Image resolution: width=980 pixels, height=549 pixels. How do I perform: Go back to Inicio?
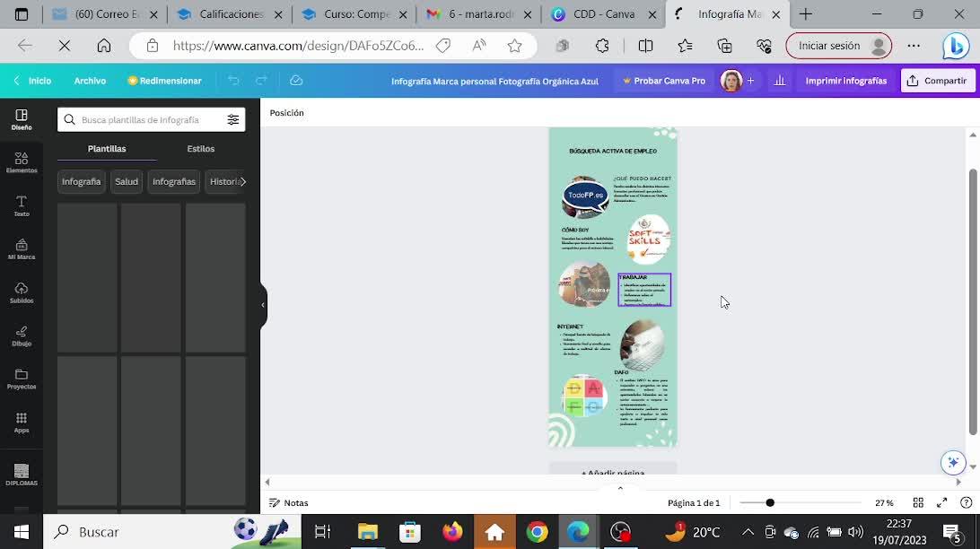click(32, 81)
